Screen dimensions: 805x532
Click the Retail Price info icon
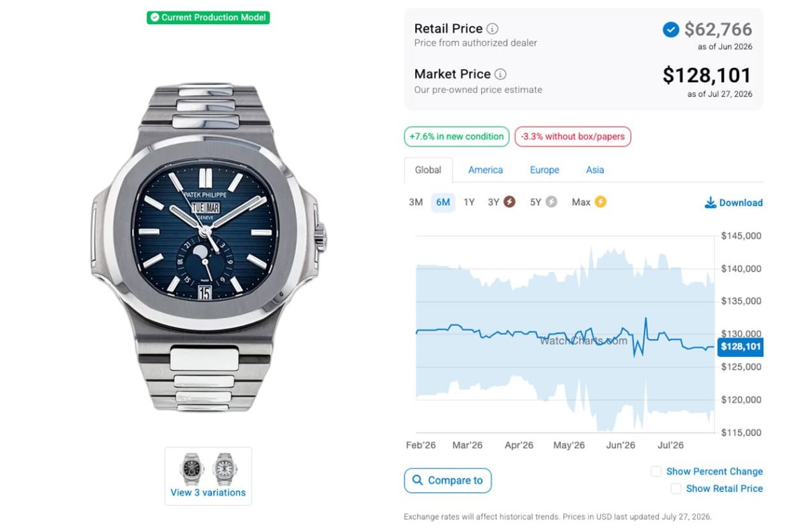(x=492, y=29)
